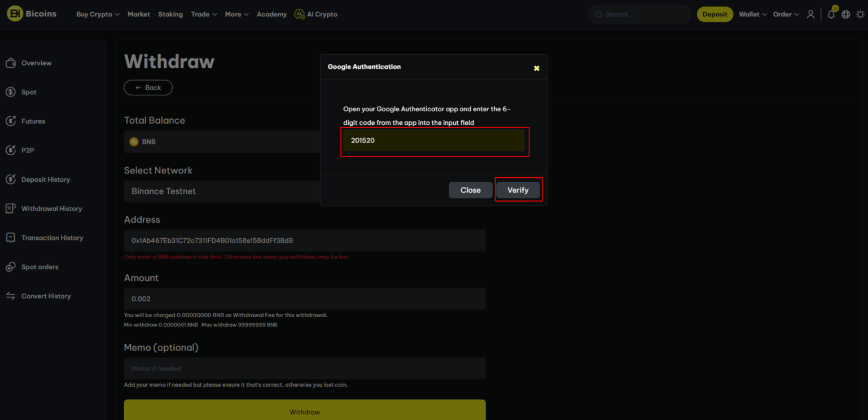Click the yellow Withdraw button
Screen dimensions: 868x420
click(x=305, y=411)
